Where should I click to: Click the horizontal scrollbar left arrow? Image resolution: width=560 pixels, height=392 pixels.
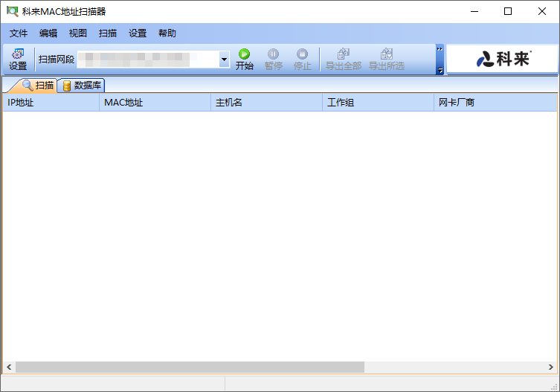(x=9, y=367)
